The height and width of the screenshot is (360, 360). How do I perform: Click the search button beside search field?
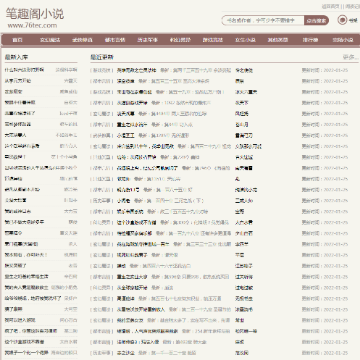[x=316, y=20]
